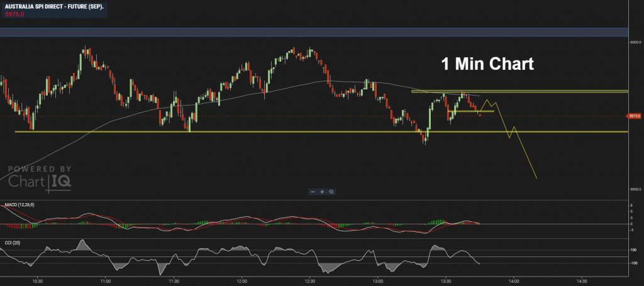Zoom out with the minus icon
The image size is (644, 286).
coord(313,192)
